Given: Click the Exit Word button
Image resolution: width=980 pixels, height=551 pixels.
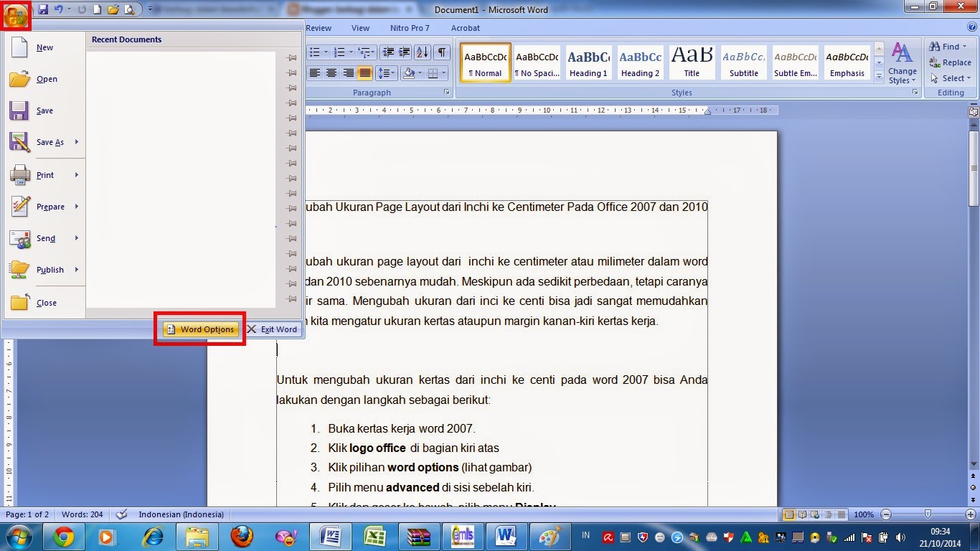Looking at the screenshot, I should [x=272, y=329].
